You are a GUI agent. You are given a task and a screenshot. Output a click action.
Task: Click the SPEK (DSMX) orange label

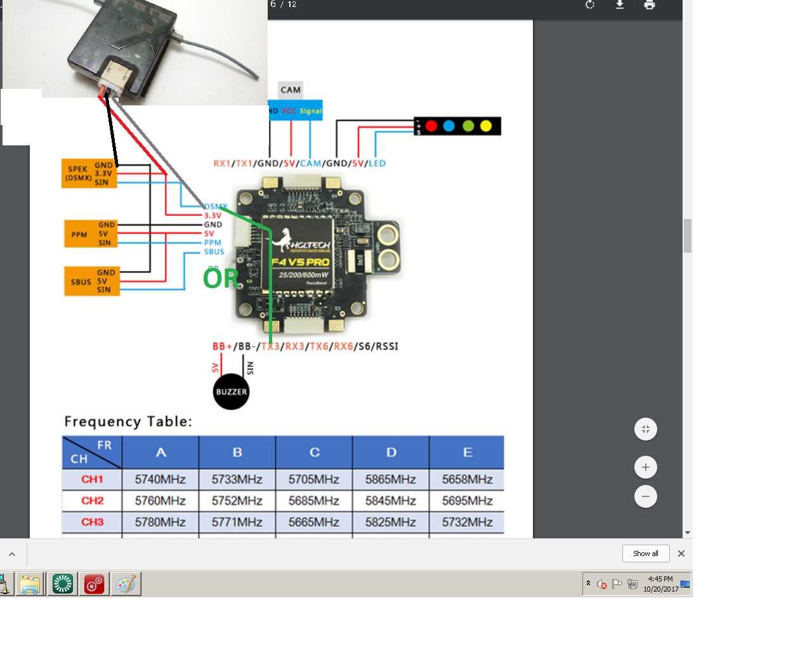(89, 173)
